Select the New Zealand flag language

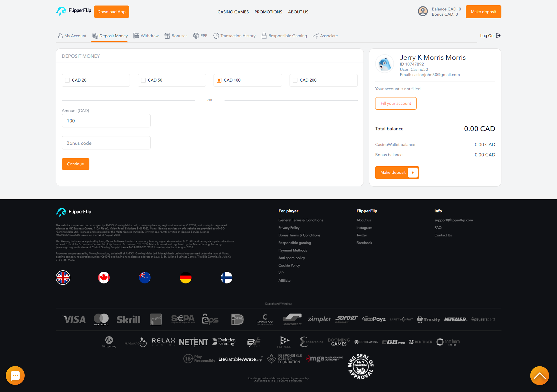click(x=145, y=277)
